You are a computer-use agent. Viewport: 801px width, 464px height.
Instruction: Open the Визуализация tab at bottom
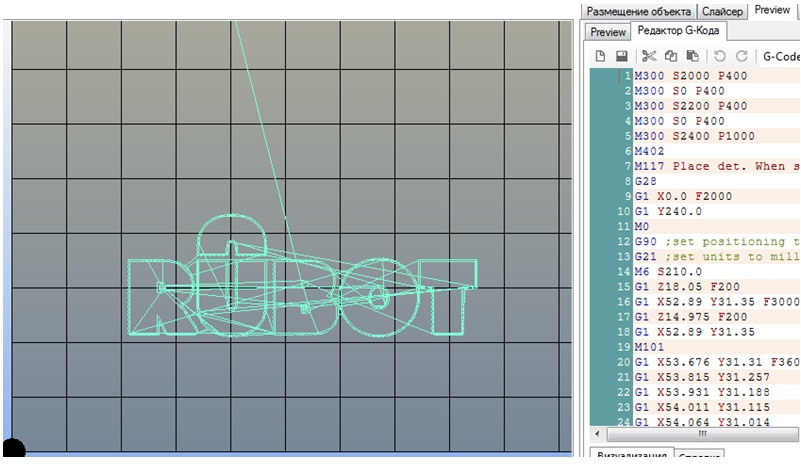click(x=632, y=456)
